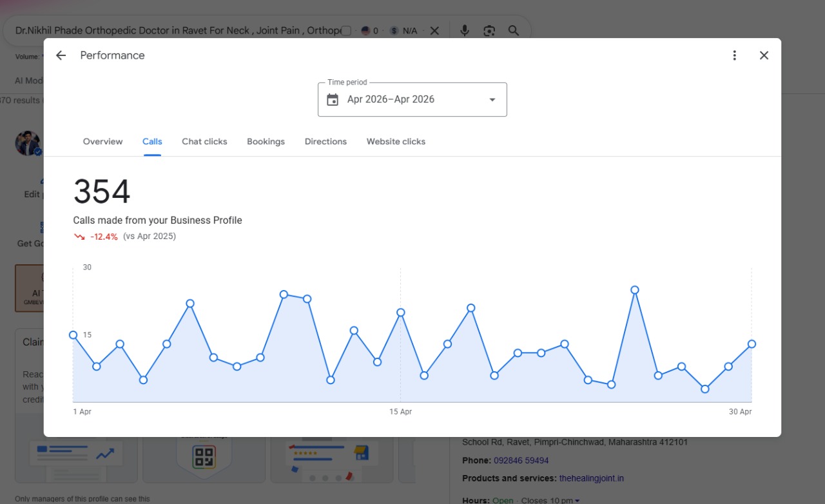Switch to the Overview tab
The height and width of the screenshot is (504, 825).
click(x=102, y=142)
